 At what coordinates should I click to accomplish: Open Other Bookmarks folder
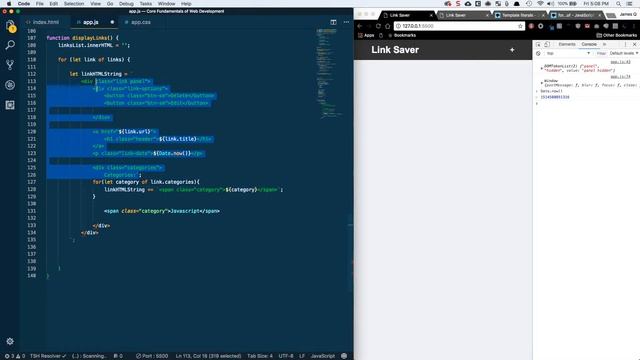click(616, 36)
